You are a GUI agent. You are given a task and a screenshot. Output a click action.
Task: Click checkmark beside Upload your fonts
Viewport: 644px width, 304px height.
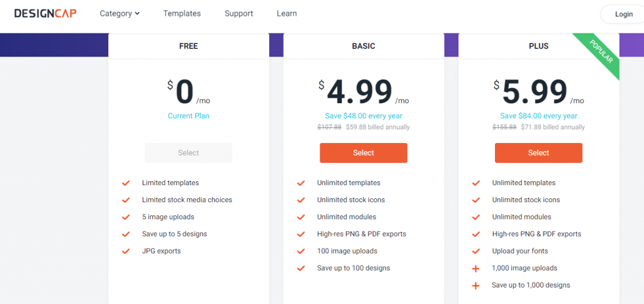pyautogui.click(x=475, y=251)
